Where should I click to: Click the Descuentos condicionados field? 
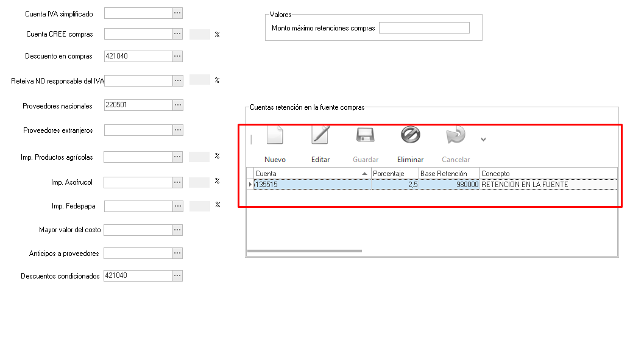[x=138, y=275]
